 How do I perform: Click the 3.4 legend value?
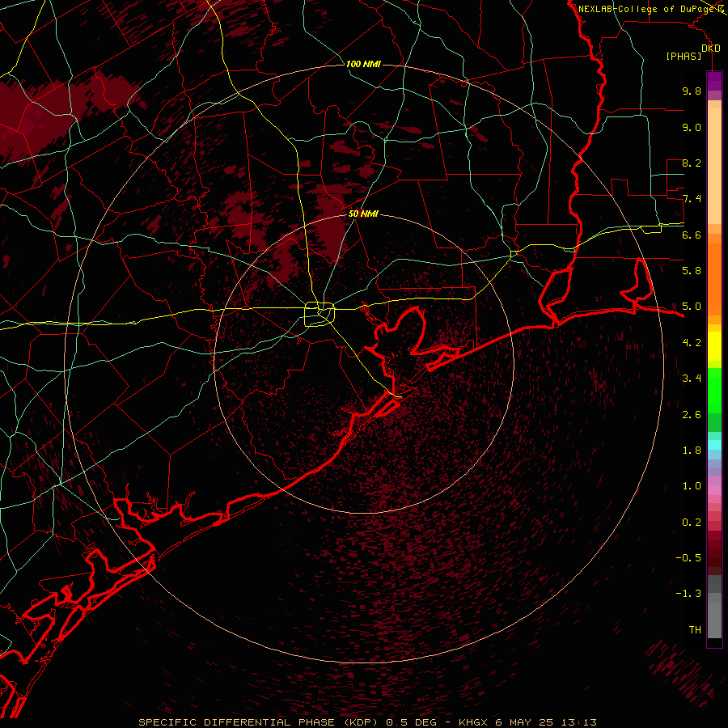692,379
